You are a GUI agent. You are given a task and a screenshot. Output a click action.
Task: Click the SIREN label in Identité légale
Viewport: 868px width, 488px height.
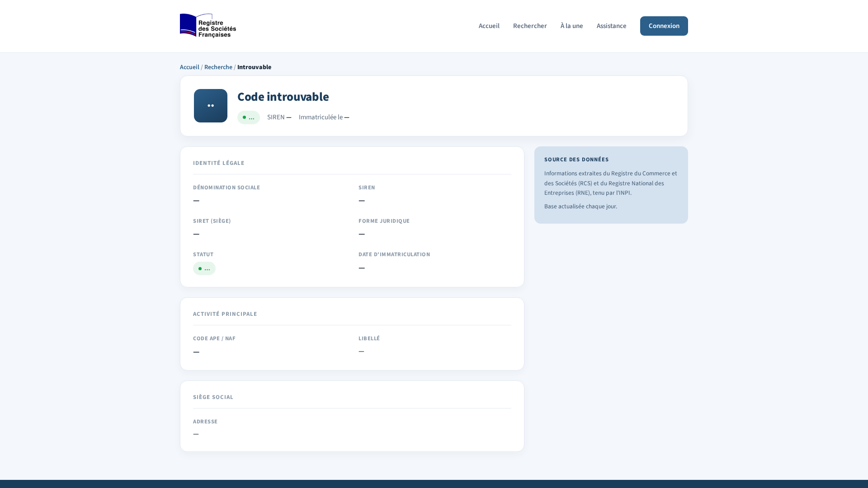click(367, 188)
